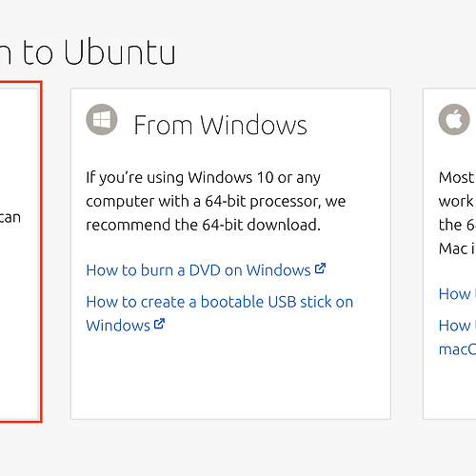
Task: Select the From Windows heading
Action: (220, 125)
